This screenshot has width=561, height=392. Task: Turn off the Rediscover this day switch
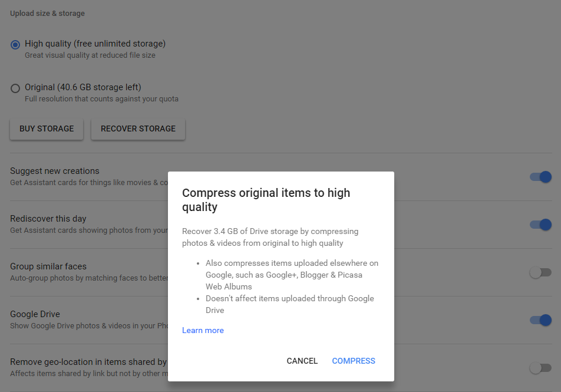pos(540,225)
